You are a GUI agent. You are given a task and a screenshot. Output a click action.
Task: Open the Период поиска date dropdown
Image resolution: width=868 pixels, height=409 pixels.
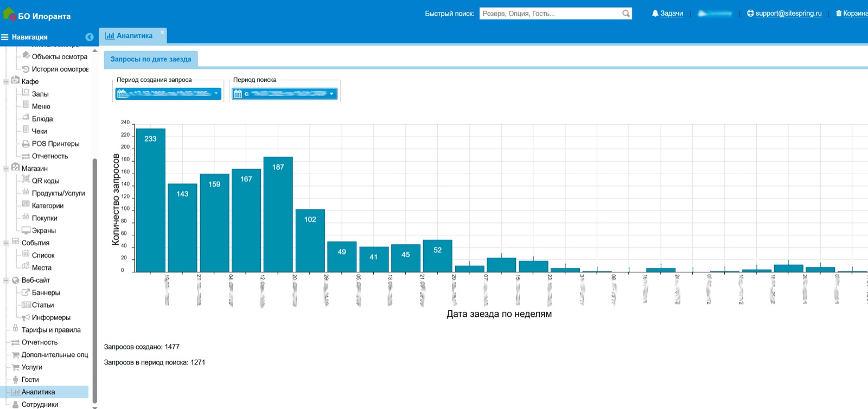[x=285, y=94]
